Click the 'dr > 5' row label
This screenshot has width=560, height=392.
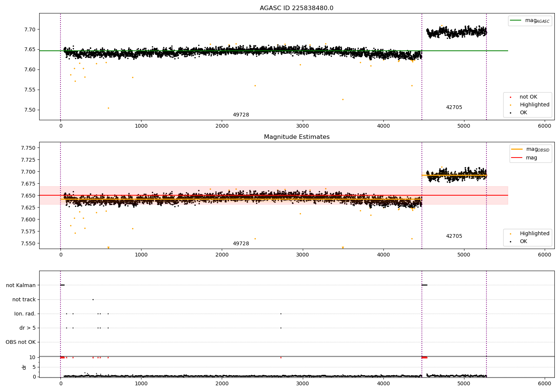pyautogui.click(x=28, y=328)
